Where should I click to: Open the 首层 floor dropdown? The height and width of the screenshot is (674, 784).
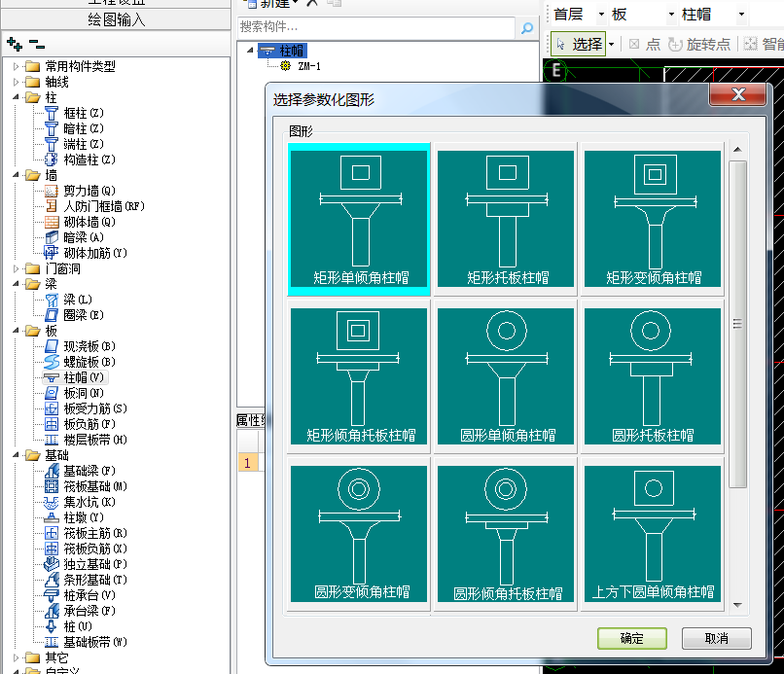point(601,15)
